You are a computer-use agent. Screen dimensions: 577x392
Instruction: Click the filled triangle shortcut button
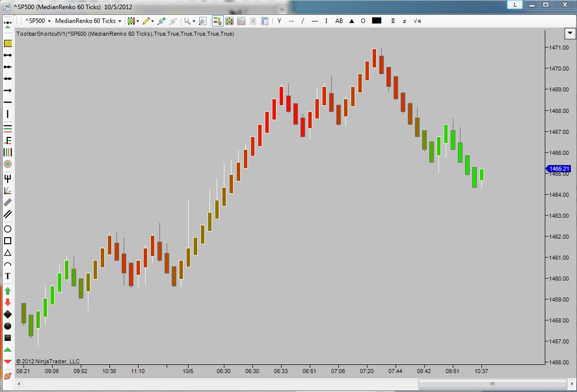click(352, 21)
